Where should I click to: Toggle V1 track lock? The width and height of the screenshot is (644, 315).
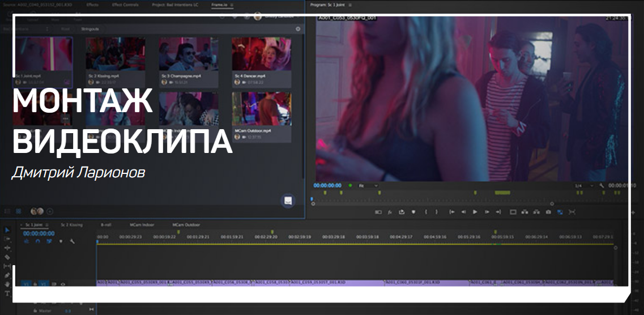tap(35, 283)
